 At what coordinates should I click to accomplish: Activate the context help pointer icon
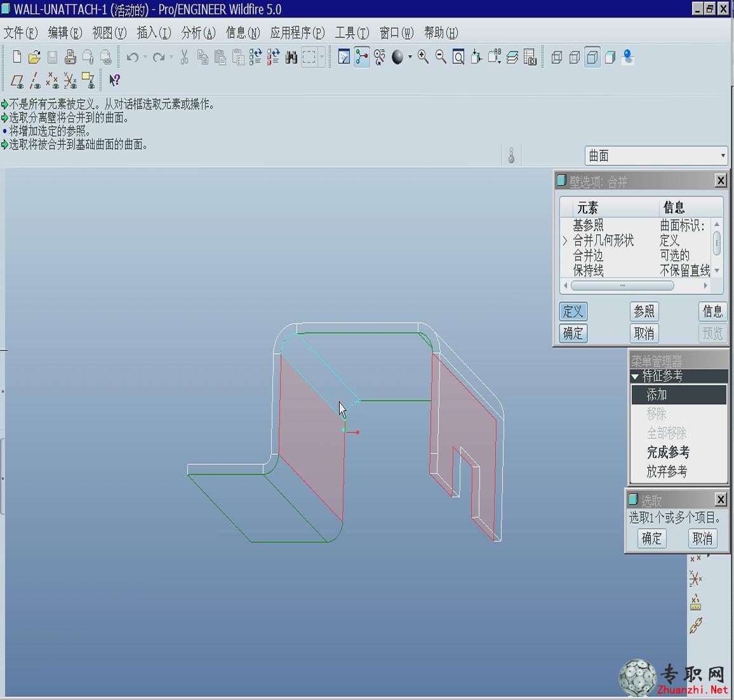coord(115,81)
